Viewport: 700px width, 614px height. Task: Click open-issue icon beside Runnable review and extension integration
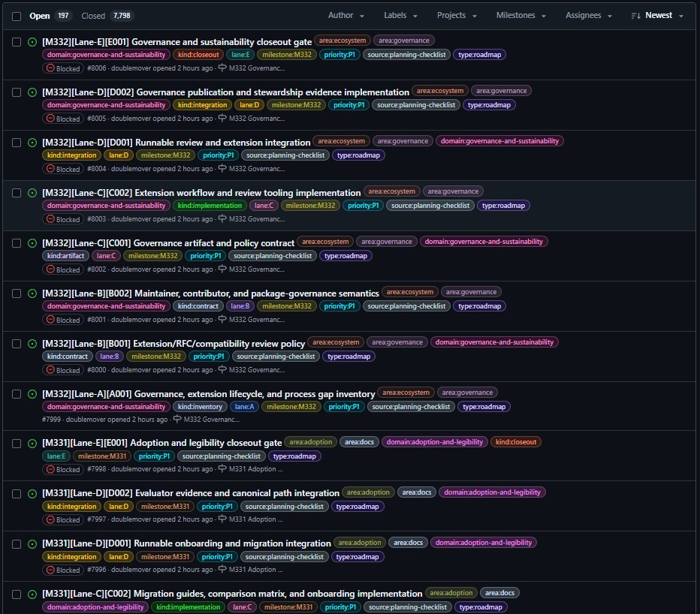point(32,143)
